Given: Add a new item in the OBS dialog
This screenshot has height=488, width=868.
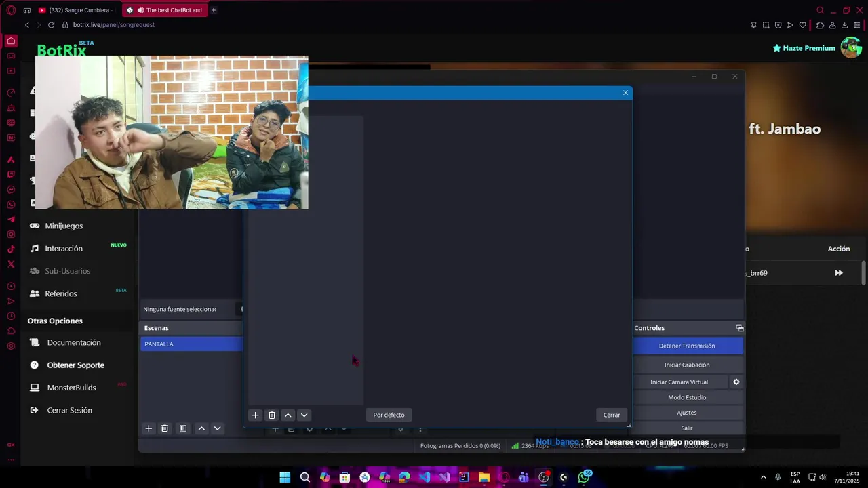Looking at the screenshot, I should click(255, 415).
